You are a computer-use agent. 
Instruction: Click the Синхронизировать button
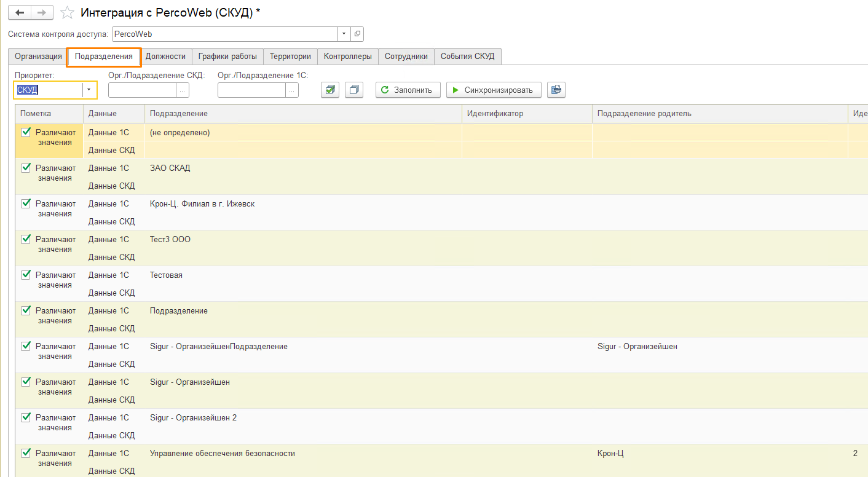click(494, 90)
